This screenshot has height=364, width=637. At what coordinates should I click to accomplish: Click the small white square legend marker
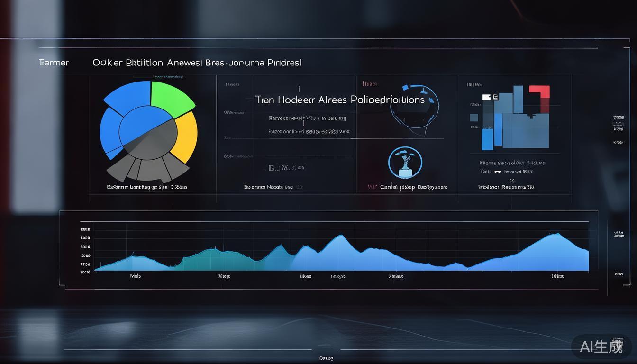pos(486,97)
